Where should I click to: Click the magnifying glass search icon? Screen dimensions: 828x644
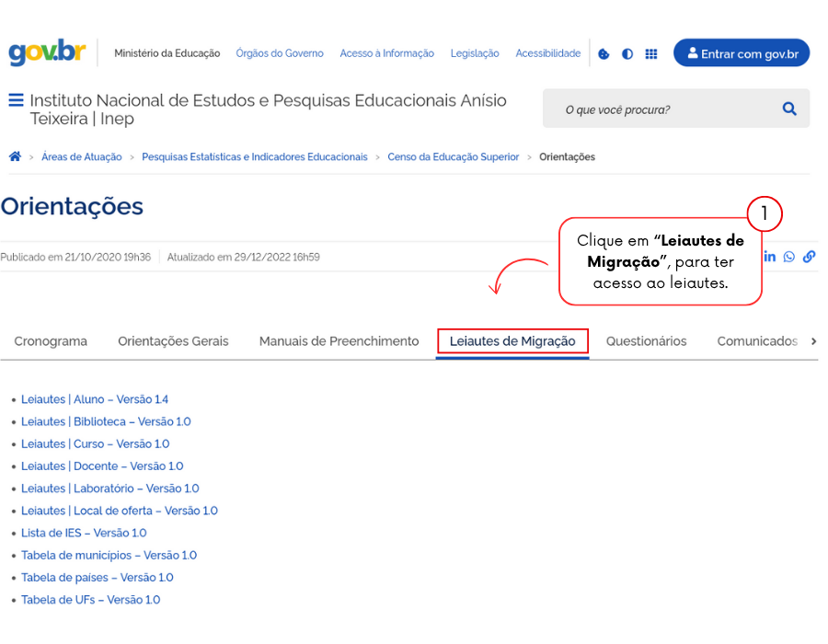tap(789, 109)
